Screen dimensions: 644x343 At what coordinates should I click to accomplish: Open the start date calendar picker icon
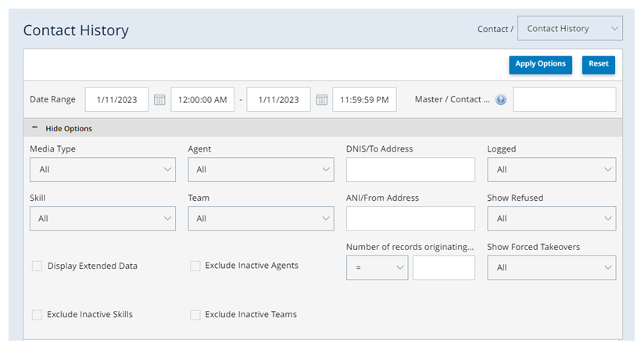click(159, 99)
